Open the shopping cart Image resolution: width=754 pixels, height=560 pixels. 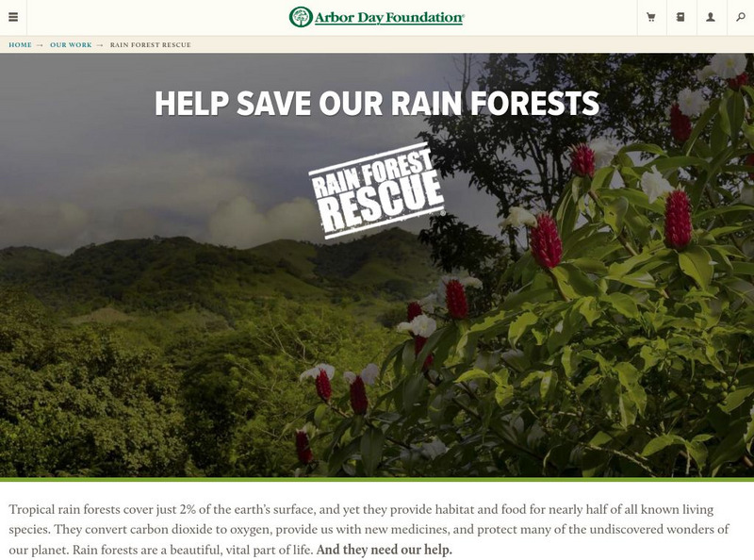[651, 17]
